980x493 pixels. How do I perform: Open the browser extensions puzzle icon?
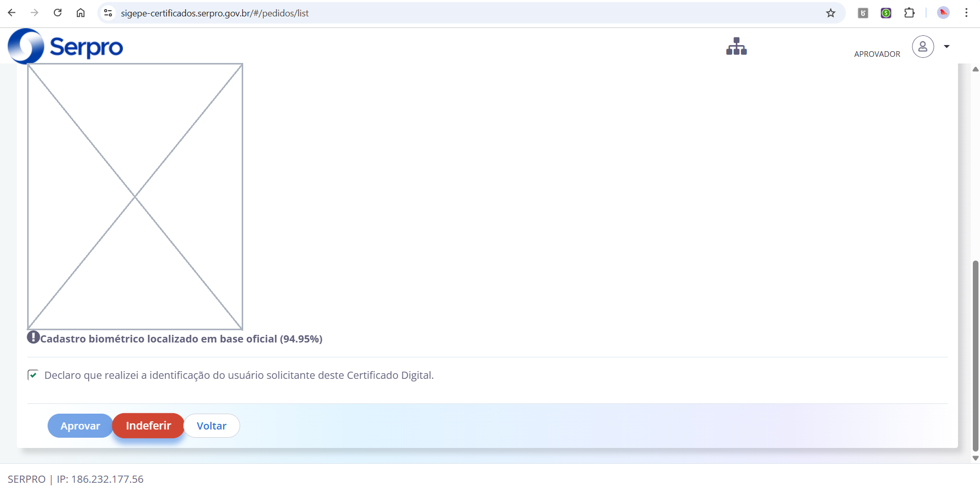point(909,13)
